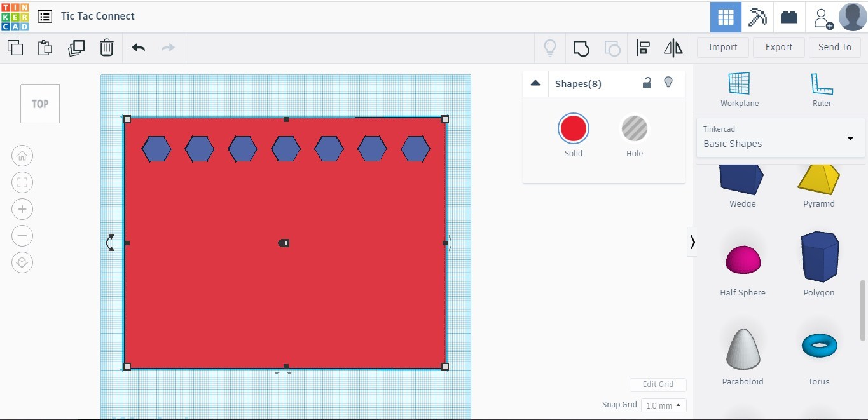The height and width of the screenshot is (420, 868).
Task: Mirror the selected shapes
Action: (x=672, y=47)
